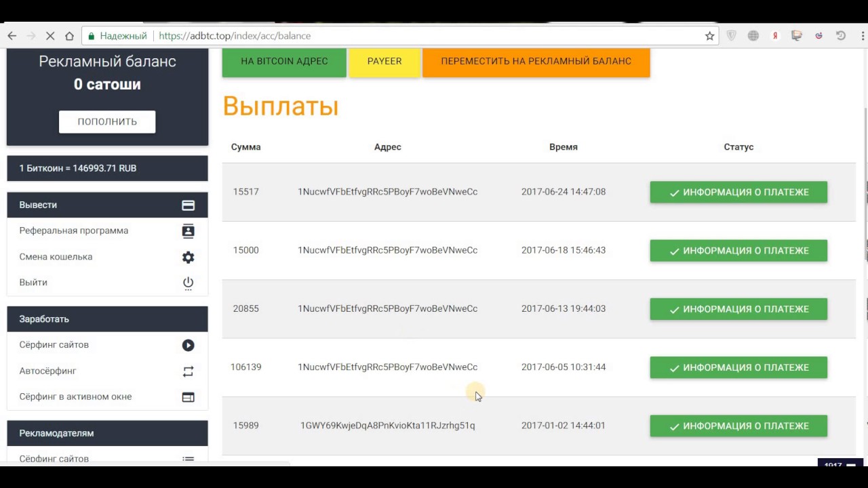Click the timestamp 2017-06-18 15:46:43
The image size is (868, 488).
(564, 250)
